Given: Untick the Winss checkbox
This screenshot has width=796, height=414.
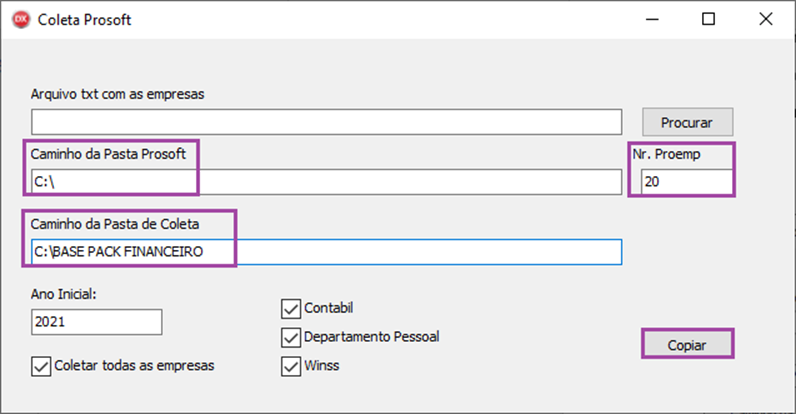Looking at the screenshot, I should point(291,366).
